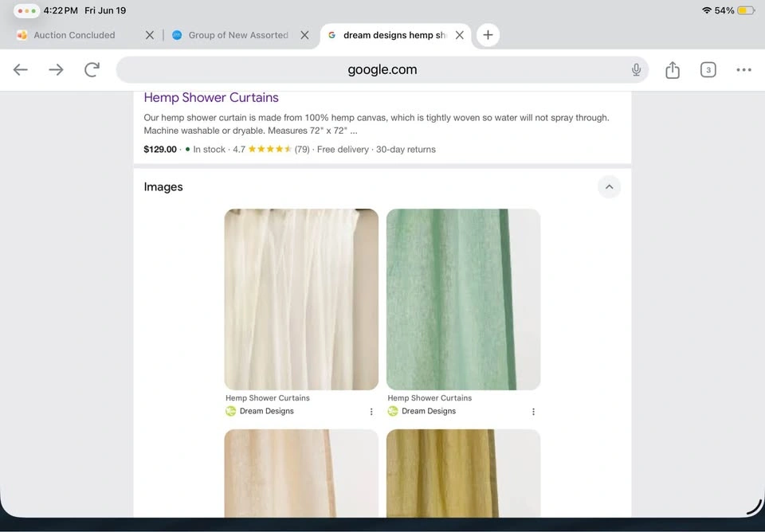Close the Auction Concluded tab
Viewport: 765px width, 532px height.
point(150,35)
